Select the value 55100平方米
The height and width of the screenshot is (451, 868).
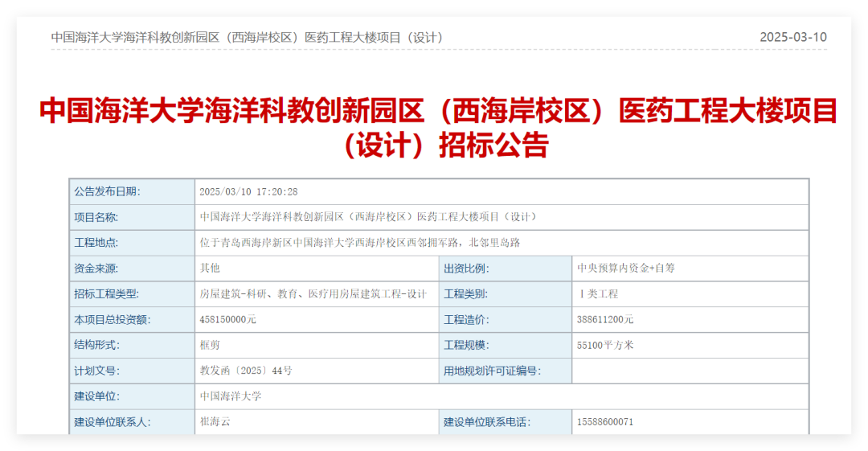(x=605, y=345)
